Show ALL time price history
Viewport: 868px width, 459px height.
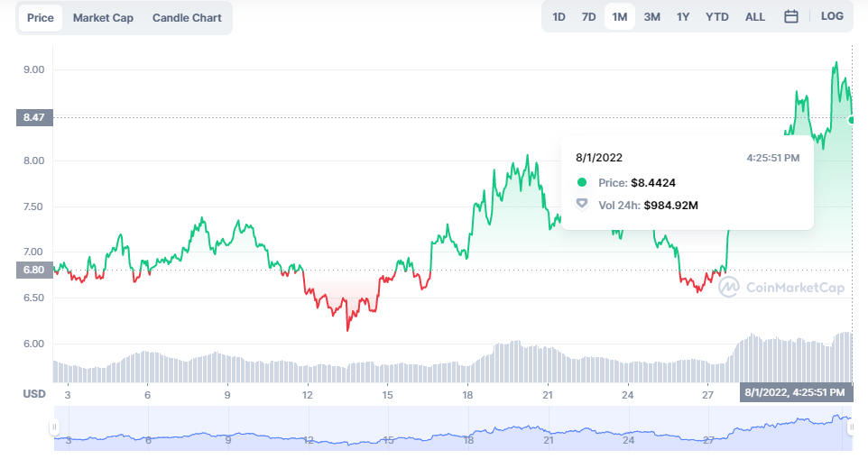[755, 17]
